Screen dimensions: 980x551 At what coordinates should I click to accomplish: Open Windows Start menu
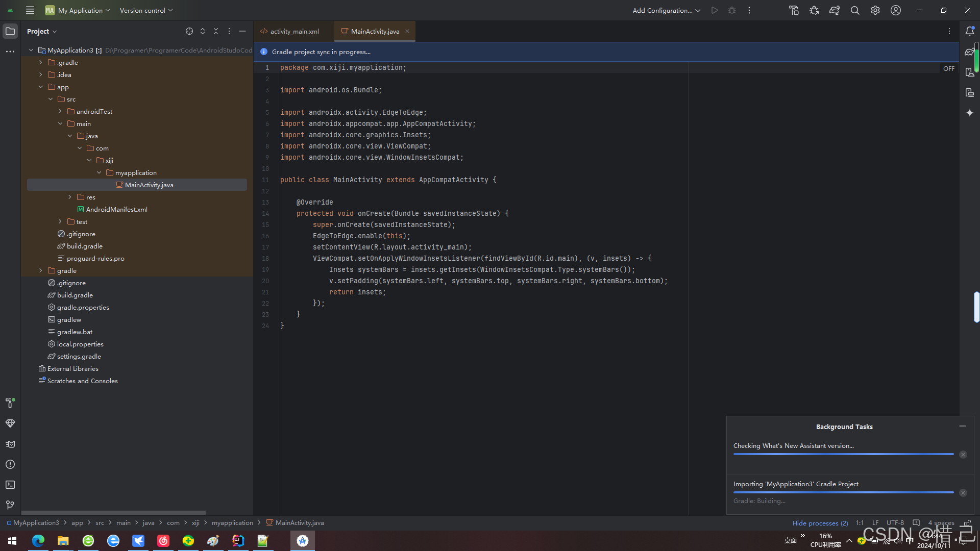pos(13,541)
